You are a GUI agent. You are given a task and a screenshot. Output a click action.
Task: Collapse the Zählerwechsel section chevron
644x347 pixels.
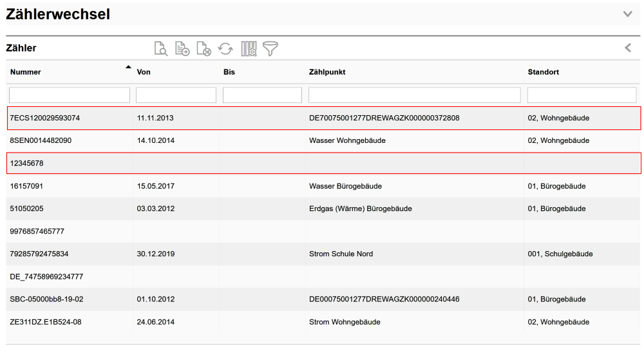[628, 14]
